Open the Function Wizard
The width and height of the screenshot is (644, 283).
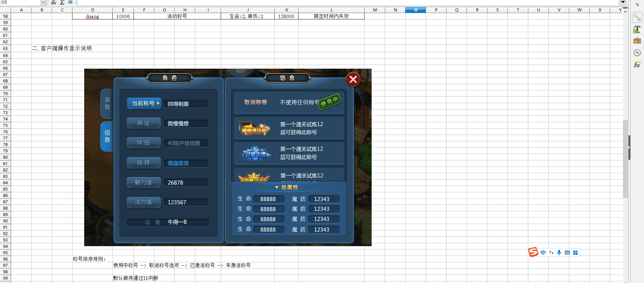click(x=54, y=2)
